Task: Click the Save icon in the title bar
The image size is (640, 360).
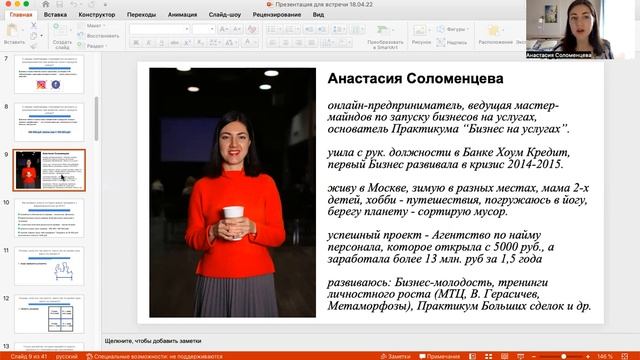Action: tap(60, 4)
